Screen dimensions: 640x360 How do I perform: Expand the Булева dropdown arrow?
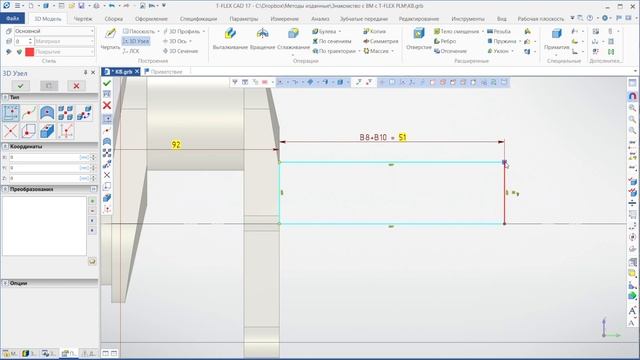(x=340, y=31)
